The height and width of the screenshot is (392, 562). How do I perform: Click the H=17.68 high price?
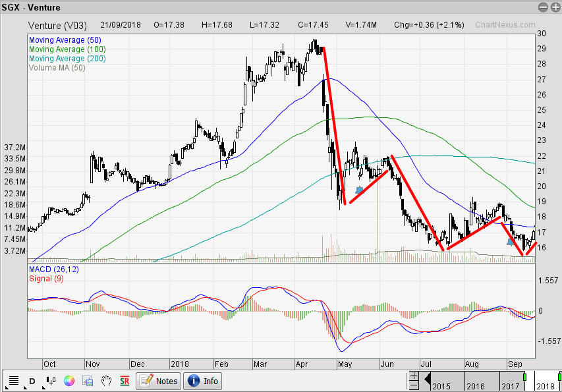coord(217,25)
